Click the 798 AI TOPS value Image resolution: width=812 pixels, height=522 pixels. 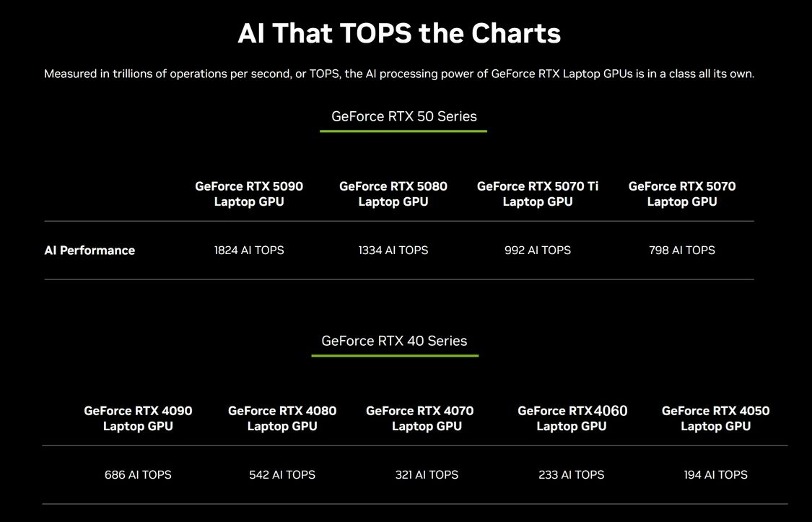tap(682, 250)
